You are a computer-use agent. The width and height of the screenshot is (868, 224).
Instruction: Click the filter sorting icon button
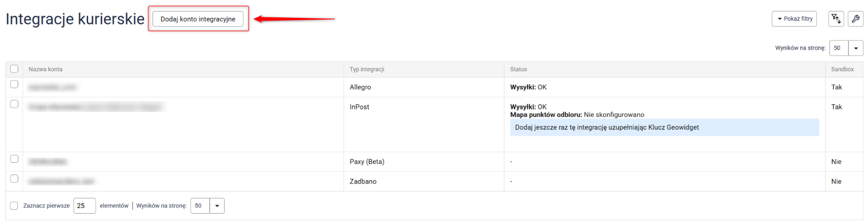click(836, 19)
